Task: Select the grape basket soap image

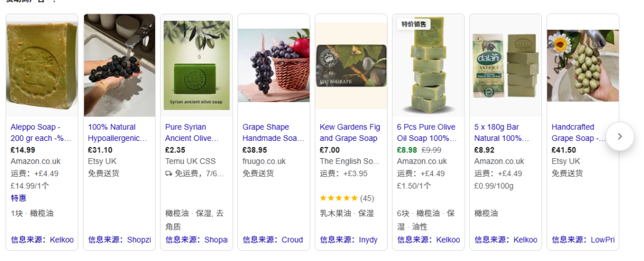Action: [x=274, y=66]
